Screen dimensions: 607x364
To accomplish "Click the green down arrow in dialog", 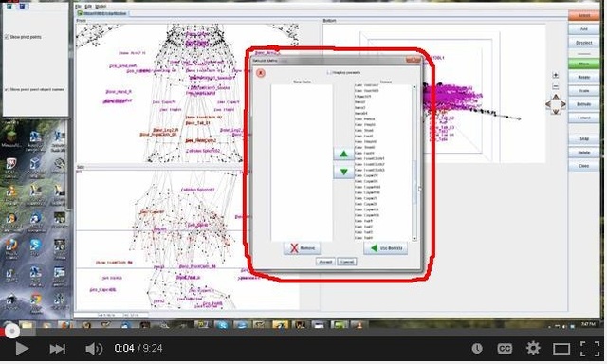I will tap(343, 172).
